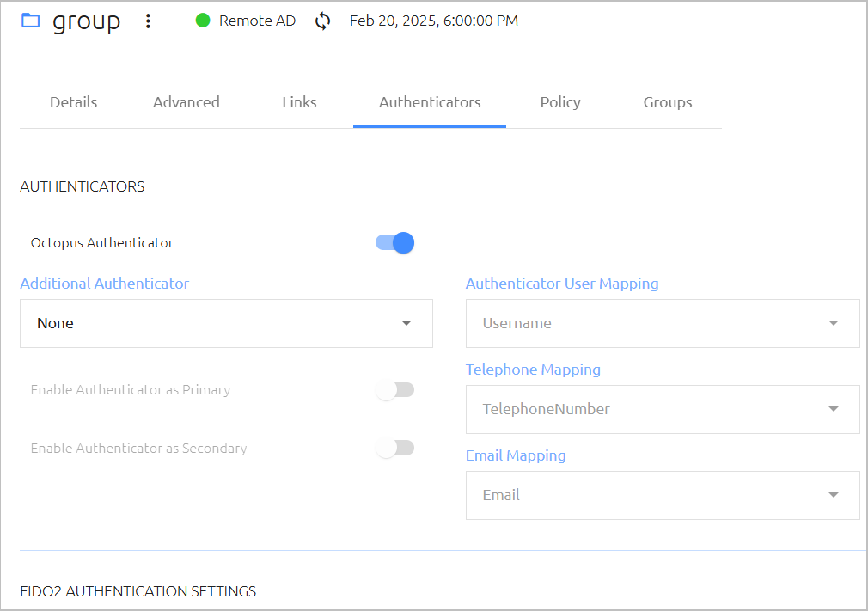
Task: Click the AUTHENTICATORS section heading
Action: [x=83, y=186]
